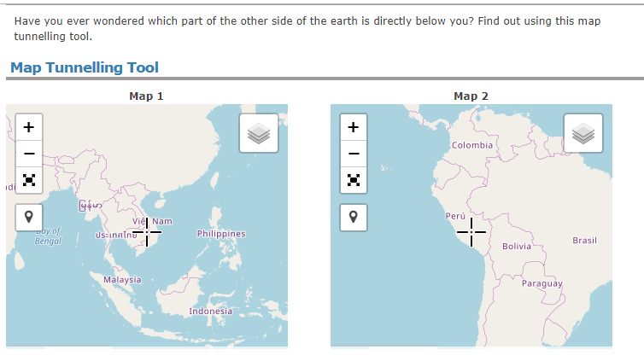Open the layers control on Map 1

point(259,132)
